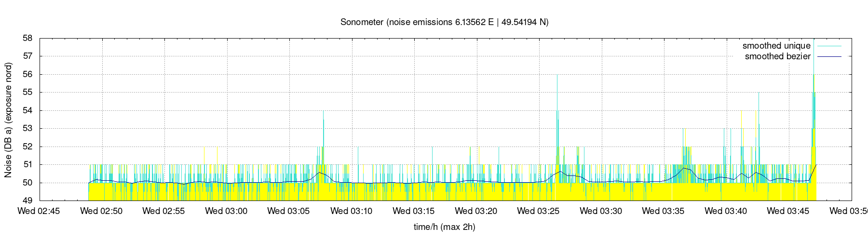Click the y-axis value 56
The image size is (868, 241).
(28, 74)
